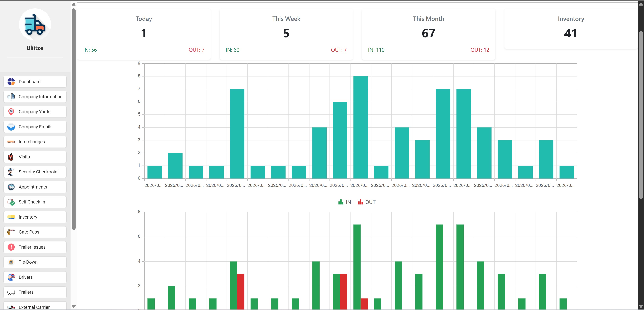This screenshot has height=310, width=644.
Task: Click the Gate Pass barrier icon
Action: [x=11, y=232]
